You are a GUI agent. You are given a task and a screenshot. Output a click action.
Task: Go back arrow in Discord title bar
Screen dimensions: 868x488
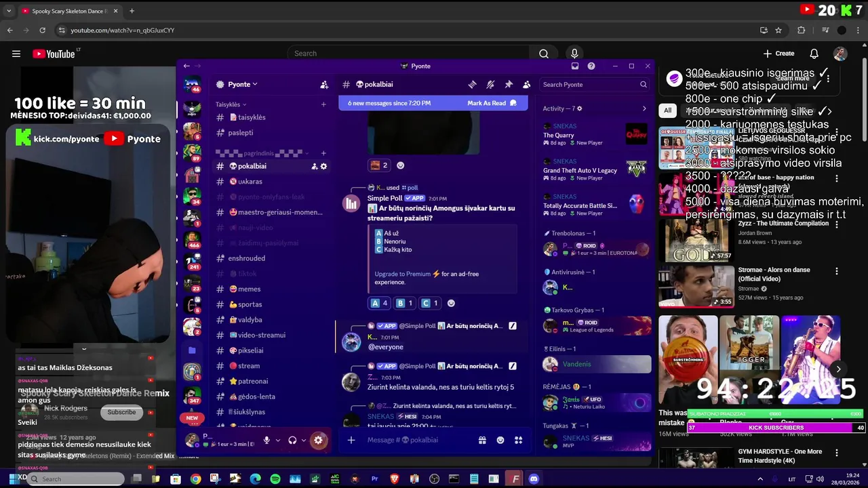tap(186, 66)
